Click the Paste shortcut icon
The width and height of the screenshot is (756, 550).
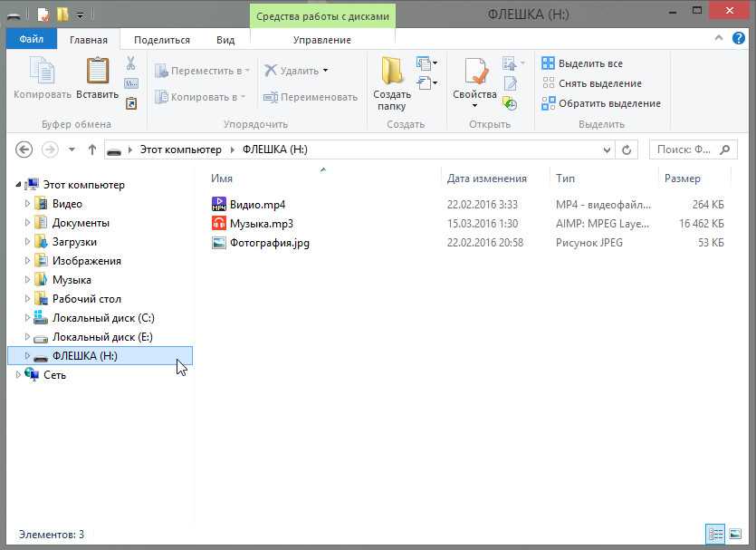(131, 102)
